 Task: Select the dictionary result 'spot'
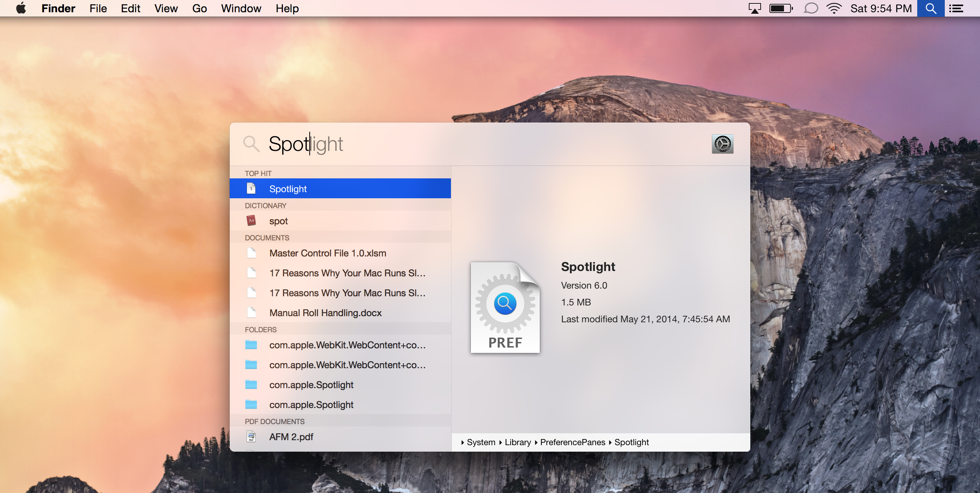click(x=340, y=220)
